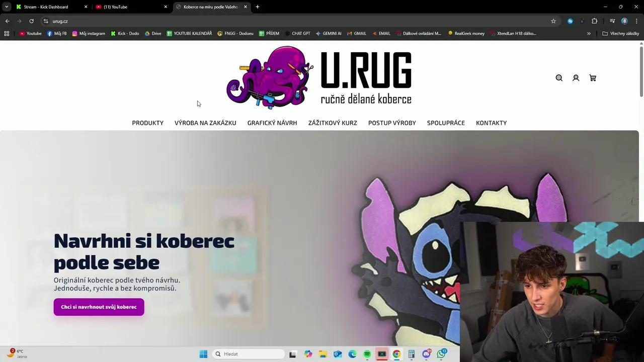The image size is (644, 362).
Task: Open WhatsApp from the taskbar
Action: tap(442, 354)
